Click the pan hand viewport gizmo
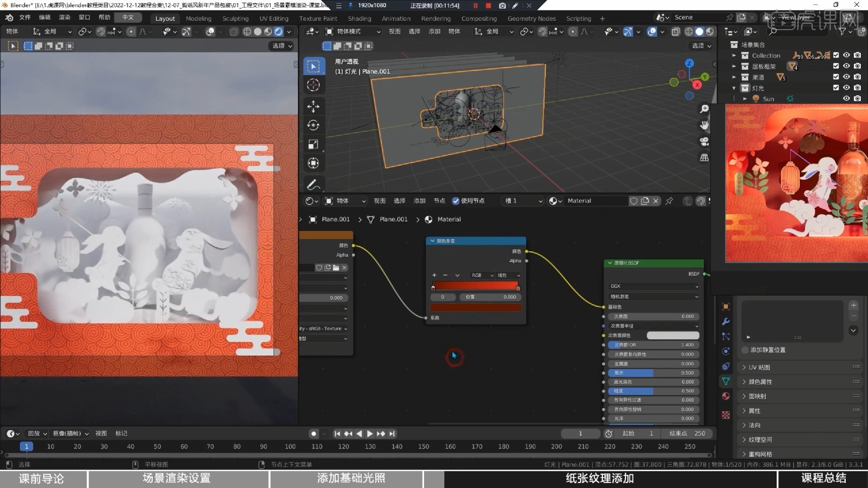 [704, 125]
